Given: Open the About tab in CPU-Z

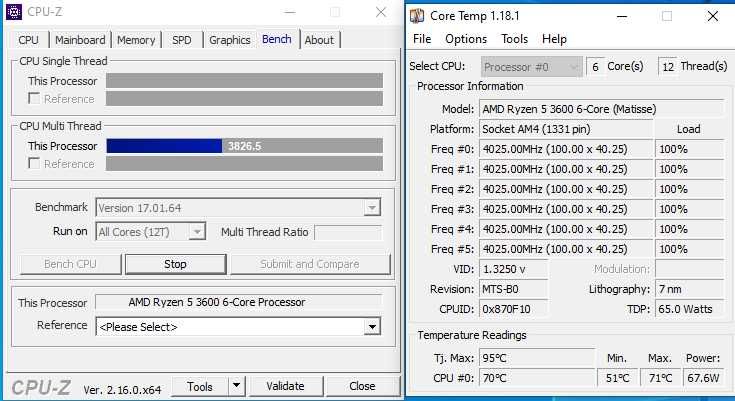Looking at the screenshot, I should 319,40.
